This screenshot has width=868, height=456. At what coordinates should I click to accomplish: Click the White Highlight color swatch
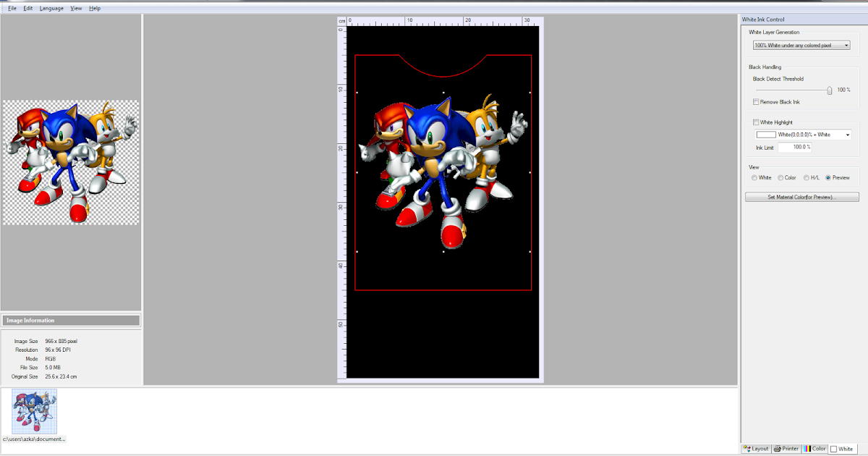click(766, 135)
